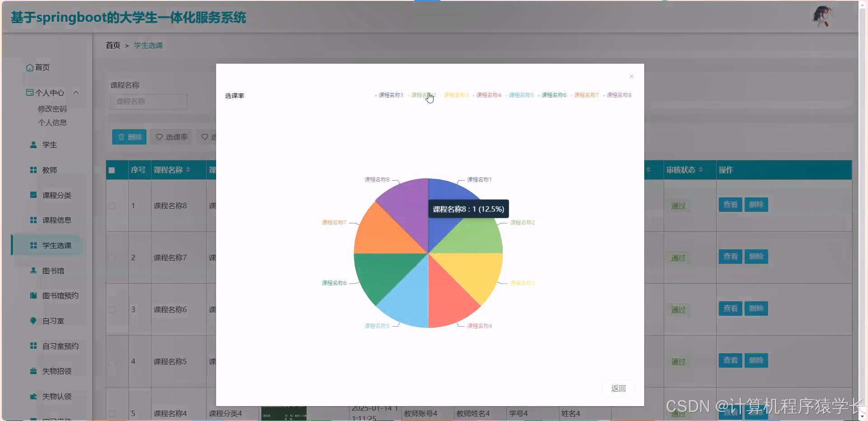Click the light blue 课程名称5 pie slice
Image resolution: width=868 pixels, height=421 pixels.
coord(409,300)
